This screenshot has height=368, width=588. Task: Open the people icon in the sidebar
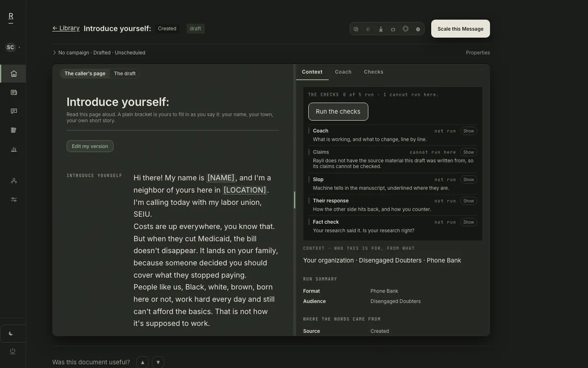14,181
